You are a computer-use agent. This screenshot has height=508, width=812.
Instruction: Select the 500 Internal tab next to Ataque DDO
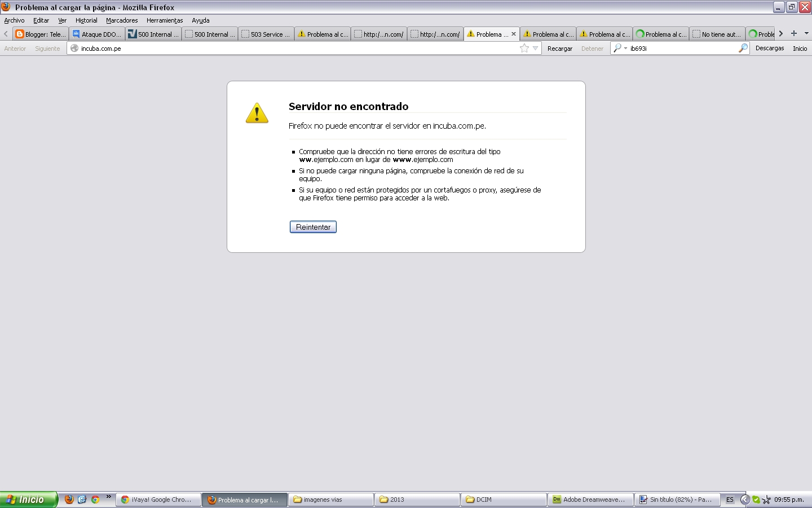point(153,34)
